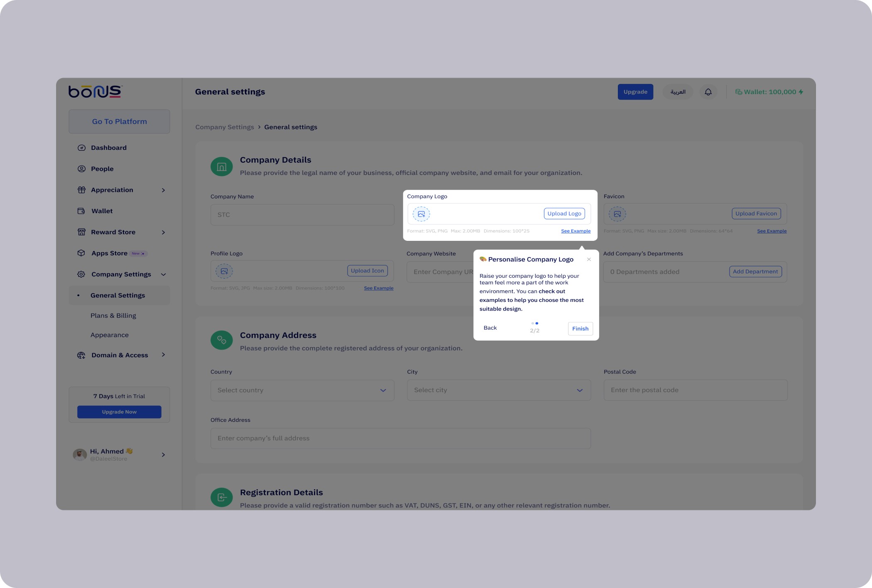Screen dimensions: 872x588
Task: Open Dashboard from sidebar
Action: point(108,148)
